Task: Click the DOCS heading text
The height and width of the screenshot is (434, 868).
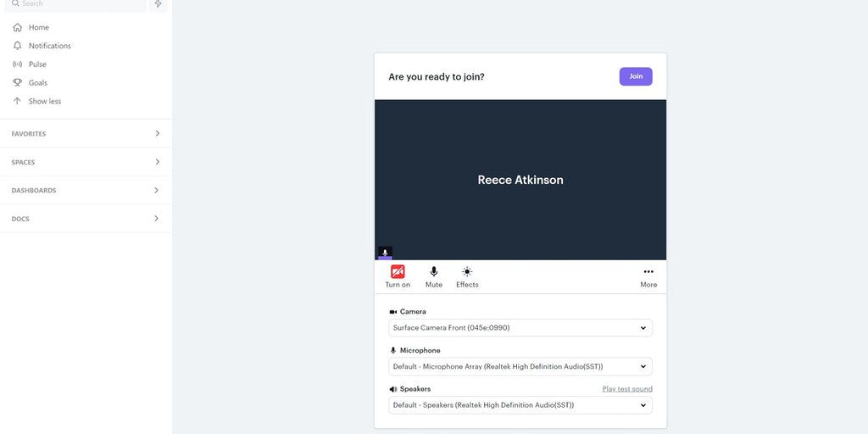Action: 20,219
